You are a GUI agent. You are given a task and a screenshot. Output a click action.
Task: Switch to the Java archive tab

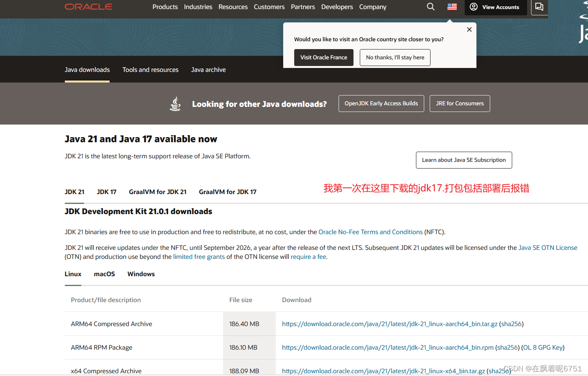point(208,70)
